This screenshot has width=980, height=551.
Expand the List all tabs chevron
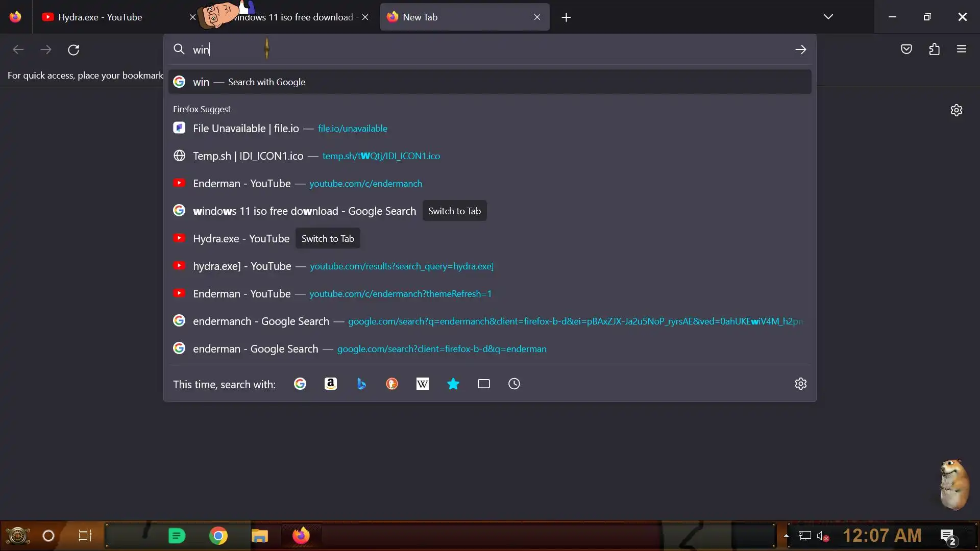828,17
